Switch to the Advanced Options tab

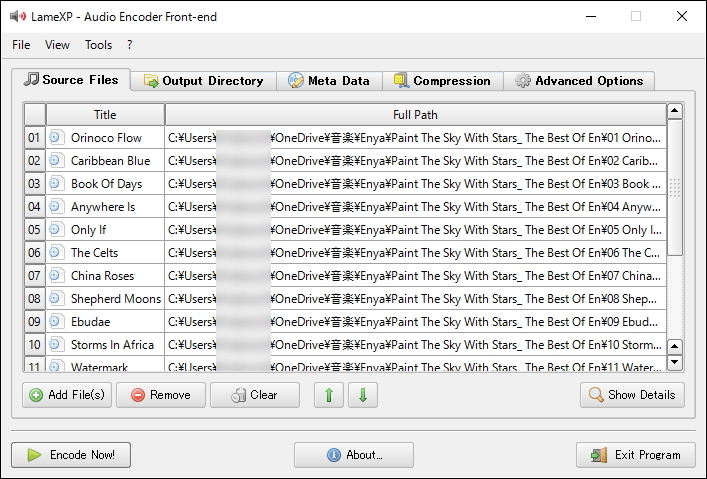point(579,81)
